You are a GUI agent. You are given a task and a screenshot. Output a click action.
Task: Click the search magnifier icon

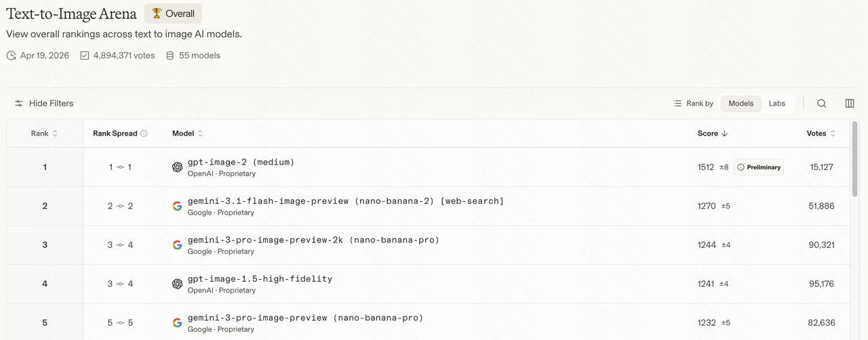point(821,104)
